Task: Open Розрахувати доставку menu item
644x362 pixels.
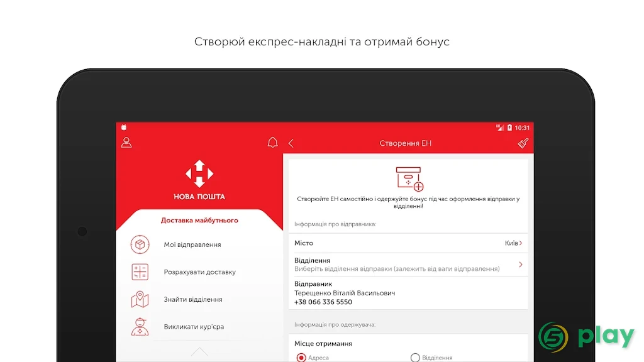Action: (x=199, y=271)
